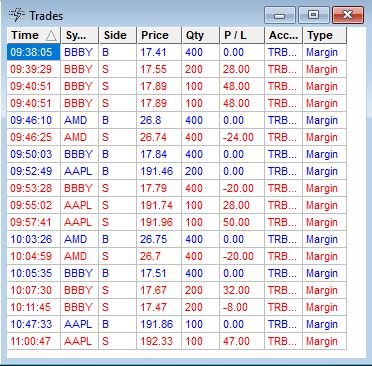Select the 10:47:33 time cell

click(34, 324)
